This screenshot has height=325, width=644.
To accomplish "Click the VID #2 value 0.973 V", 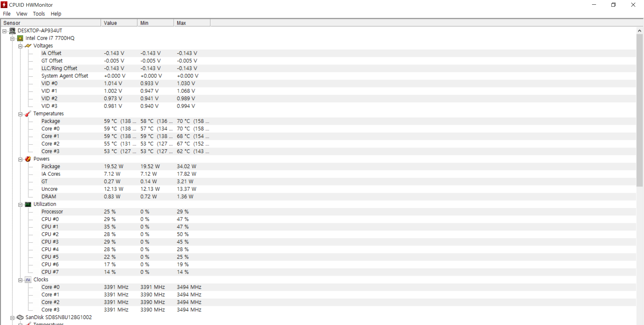I will [x=113, y=99].
